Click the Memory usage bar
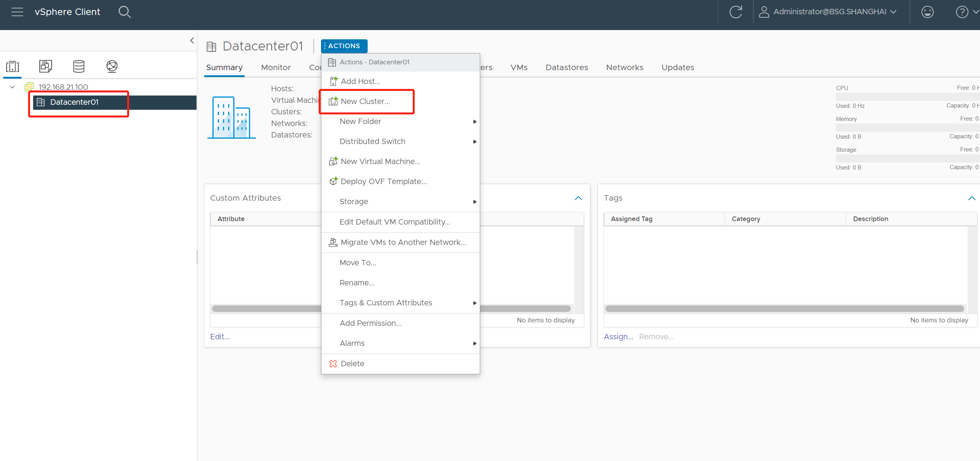The height and width of the screenshot is (461, 980). (908, 127)
